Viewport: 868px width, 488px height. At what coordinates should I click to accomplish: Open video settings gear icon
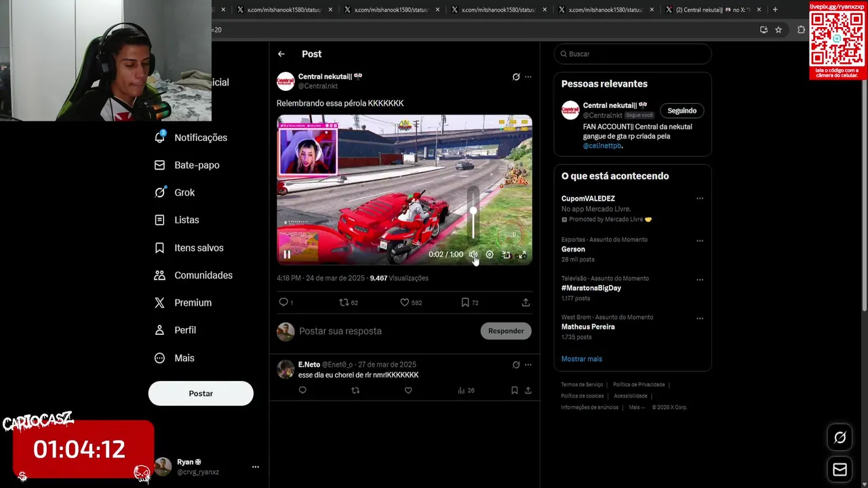click(x=490, y=255)
